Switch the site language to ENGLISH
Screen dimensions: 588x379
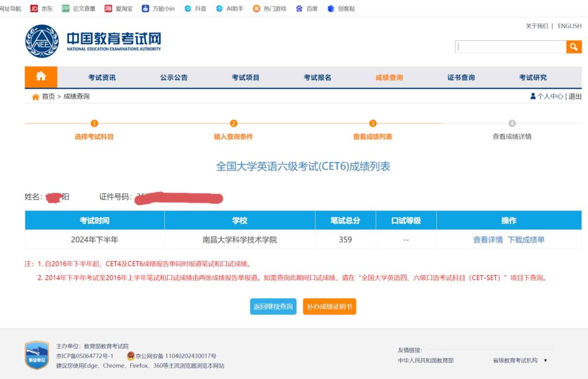(569, 26)
